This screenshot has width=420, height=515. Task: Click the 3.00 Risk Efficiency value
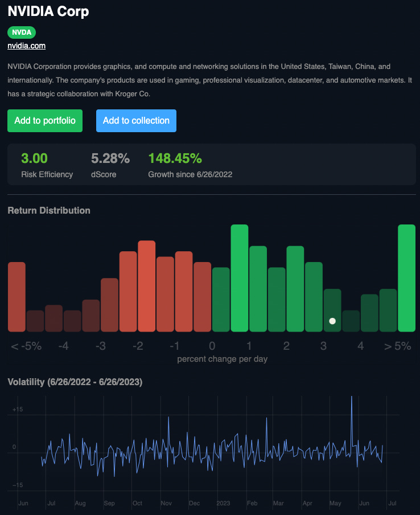35,158
